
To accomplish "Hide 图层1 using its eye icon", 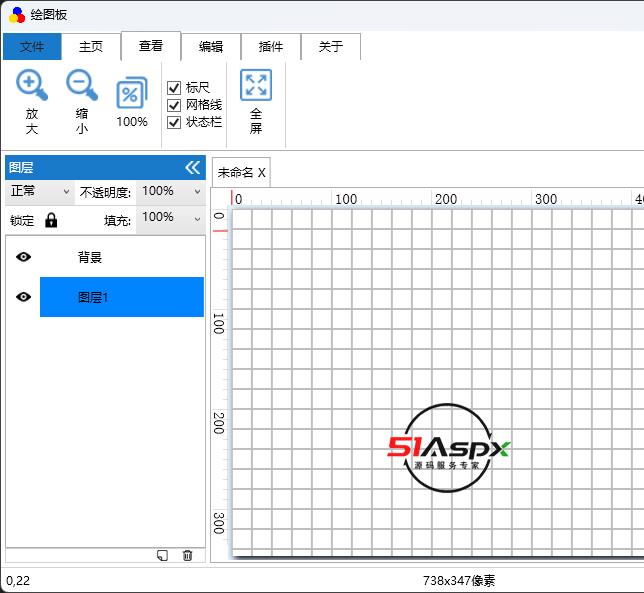I will (24, 297).
